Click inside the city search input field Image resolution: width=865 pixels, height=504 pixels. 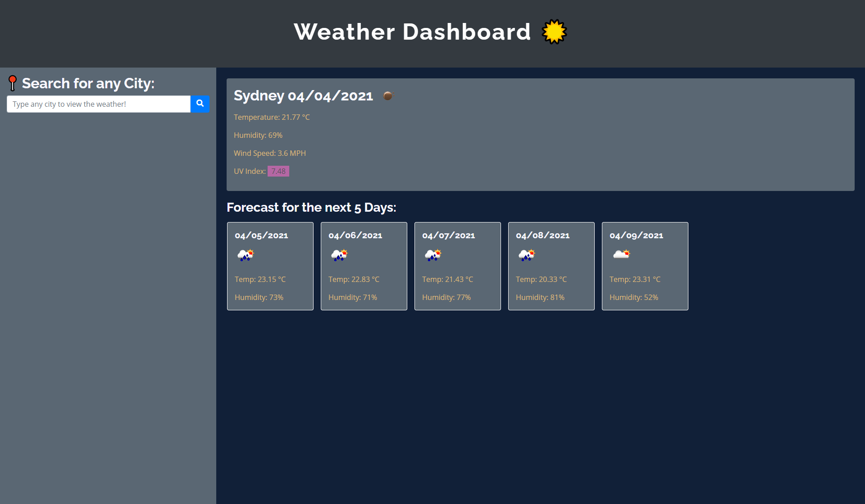(x=98, y=104)
